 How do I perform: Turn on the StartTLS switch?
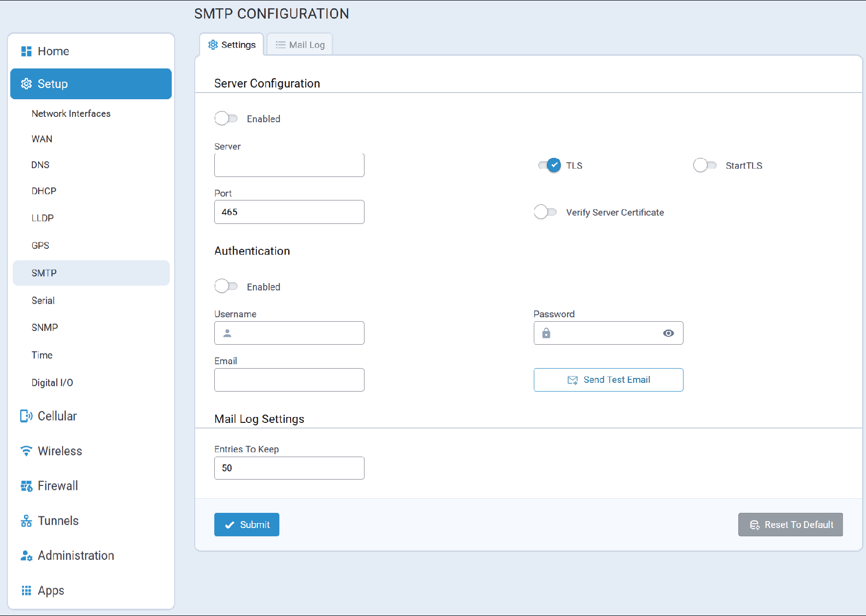[x=705, y=166]
